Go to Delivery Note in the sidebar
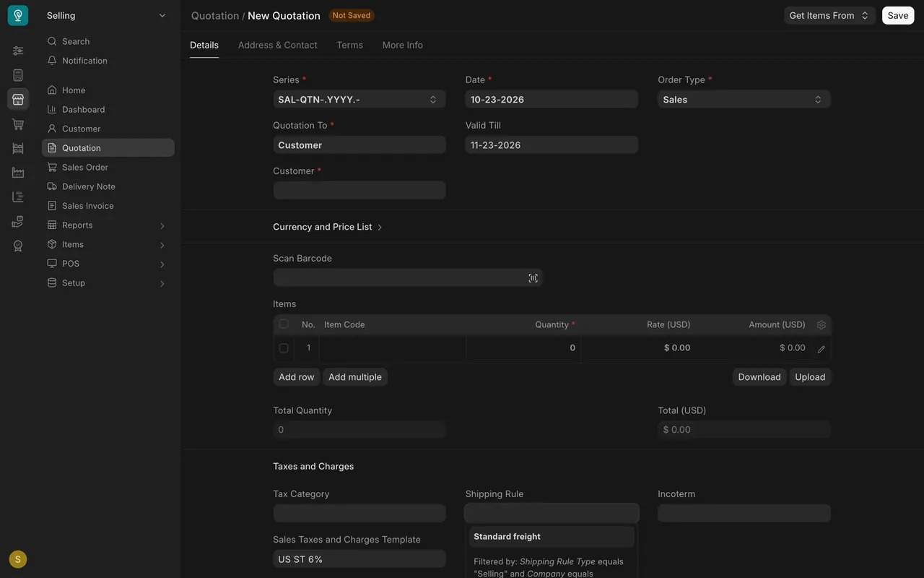Screen dimensions: 924x578 coord(108,186)
